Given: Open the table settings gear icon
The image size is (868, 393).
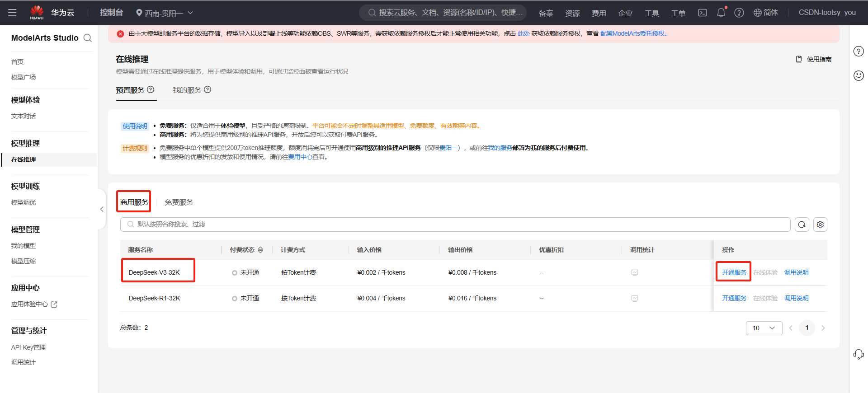Looking at the screenshot, I should [820, 225].
